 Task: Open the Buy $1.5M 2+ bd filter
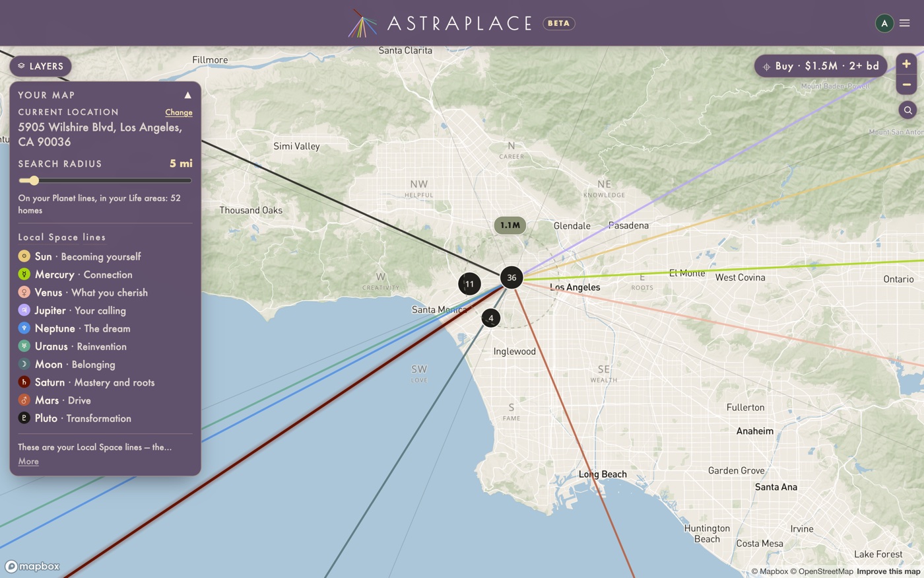click(x=820, y=66)
